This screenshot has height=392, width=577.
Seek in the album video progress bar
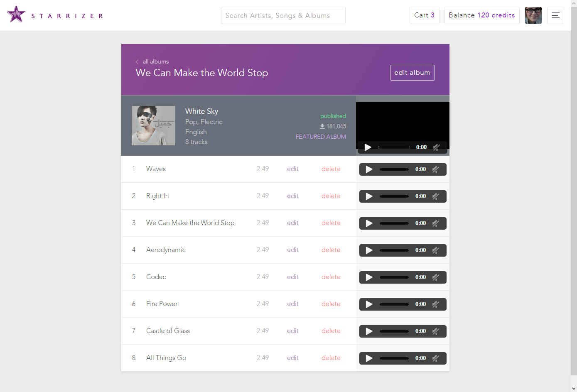[x=394, y=147]
